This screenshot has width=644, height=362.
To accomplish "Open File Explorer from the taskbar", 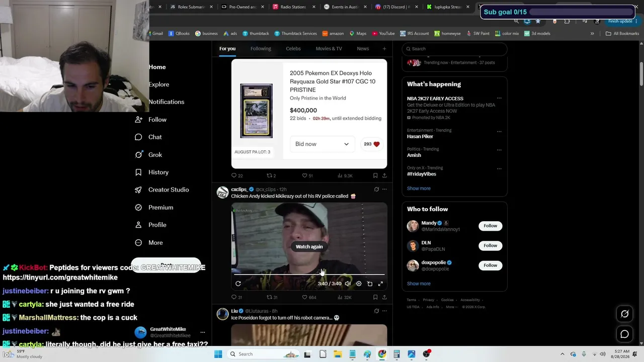I will [338, 354].
